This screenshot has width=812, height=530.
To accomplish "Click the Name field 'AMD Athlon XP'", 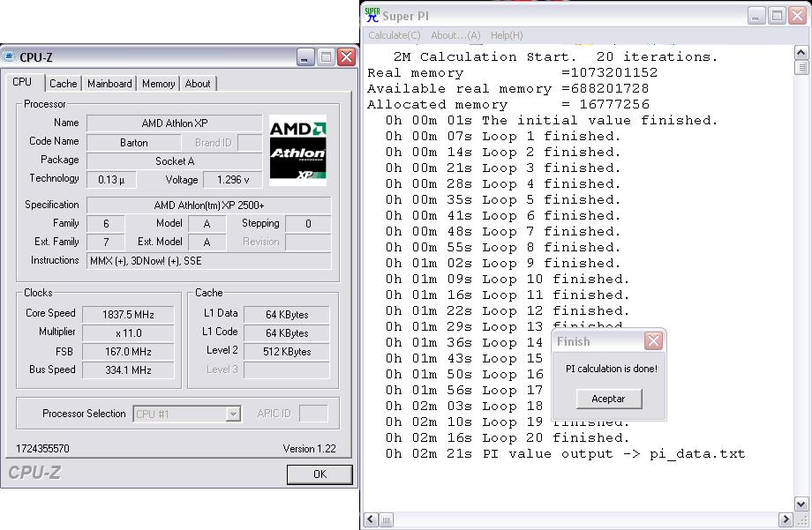I will [174, 123].
